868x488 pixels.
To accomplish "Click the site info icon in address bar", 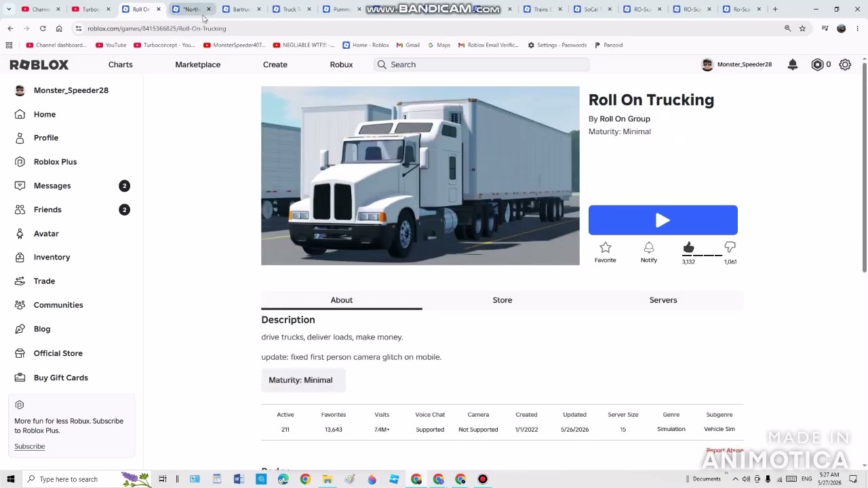I will pyautogui.click(x=79, y=28).
